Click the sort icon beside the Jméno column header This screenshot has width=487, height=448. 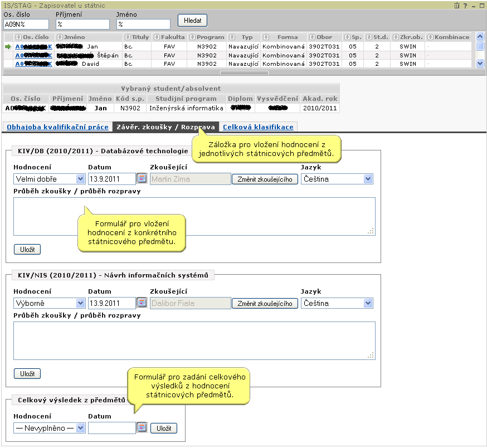click(60, 37)
